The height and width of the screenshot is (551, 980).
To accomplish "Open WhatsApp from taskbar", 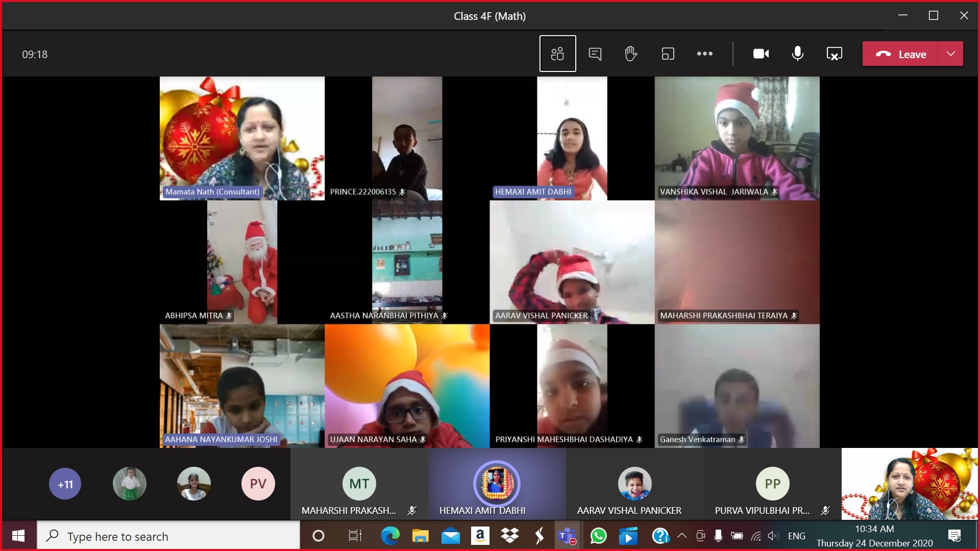I will click(598, 536).
